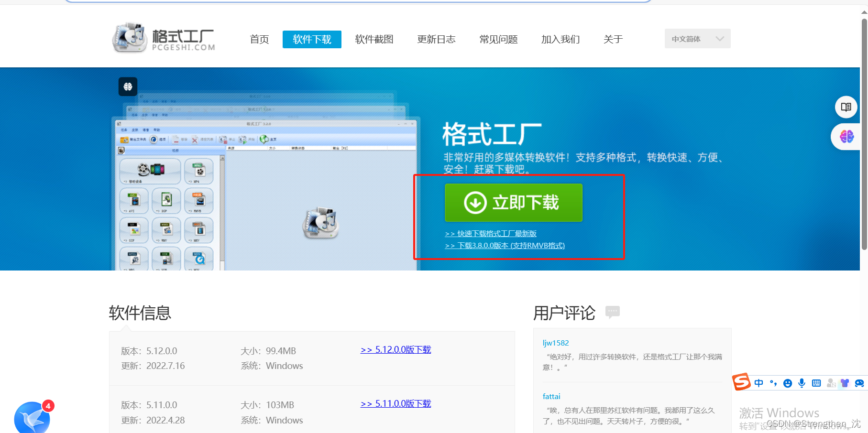Screen dimensions: 868x433
Task: Click the 5.12.0.0版下载 link
Action: [x=396, y=350]
